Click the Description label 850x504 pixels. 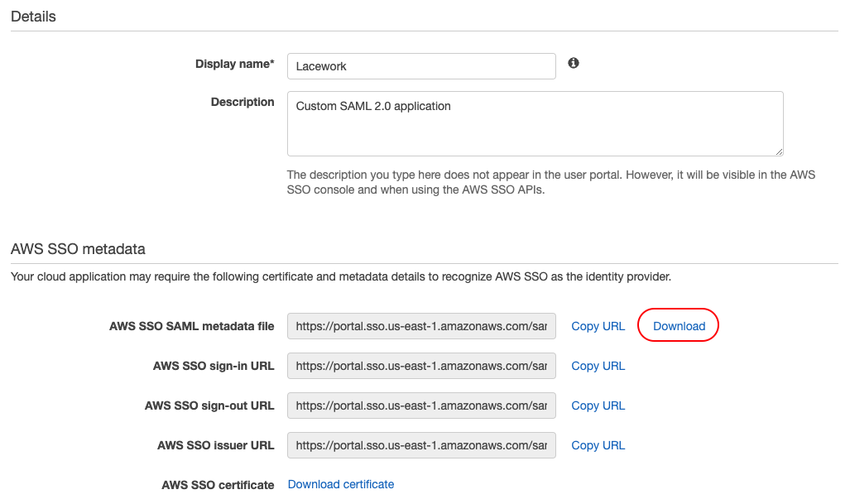click(x=243, y=102)
